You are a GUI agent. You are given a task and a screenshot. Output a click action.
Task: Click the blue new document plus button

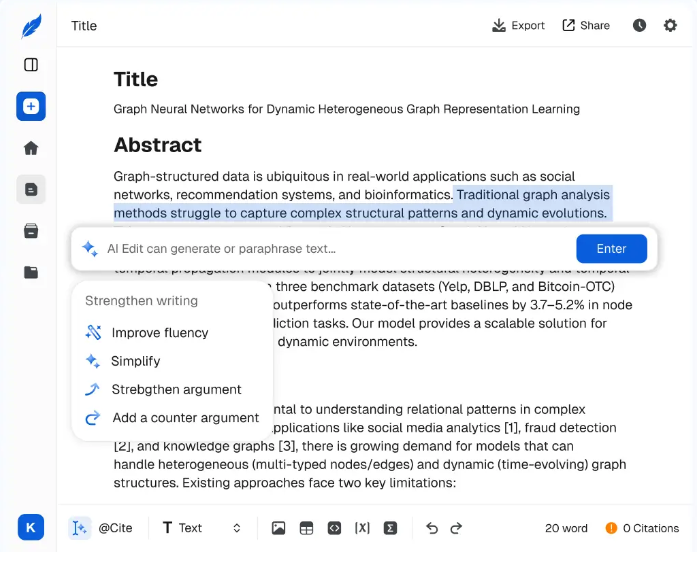(x=31, y=106)
